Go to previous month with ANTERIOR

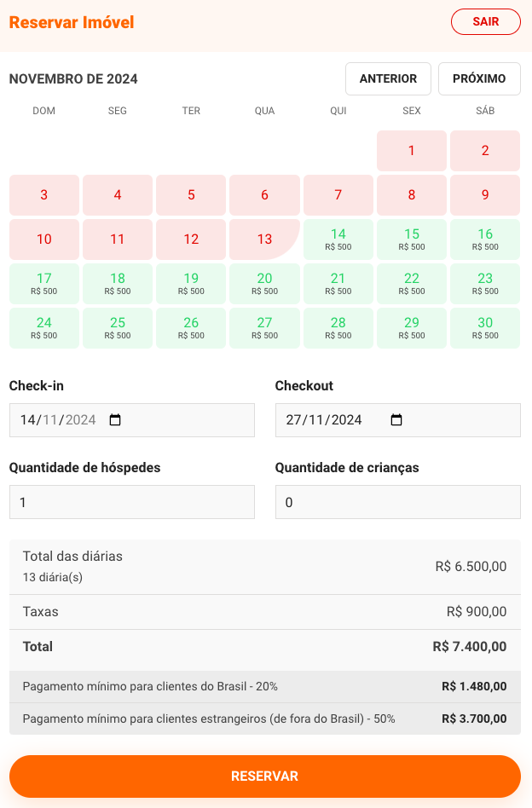tap(388, 78)
